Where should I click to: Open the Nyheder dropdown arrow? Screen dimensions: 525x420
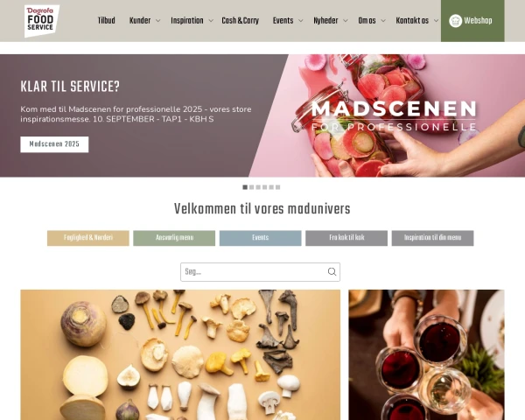click(346, 21)
